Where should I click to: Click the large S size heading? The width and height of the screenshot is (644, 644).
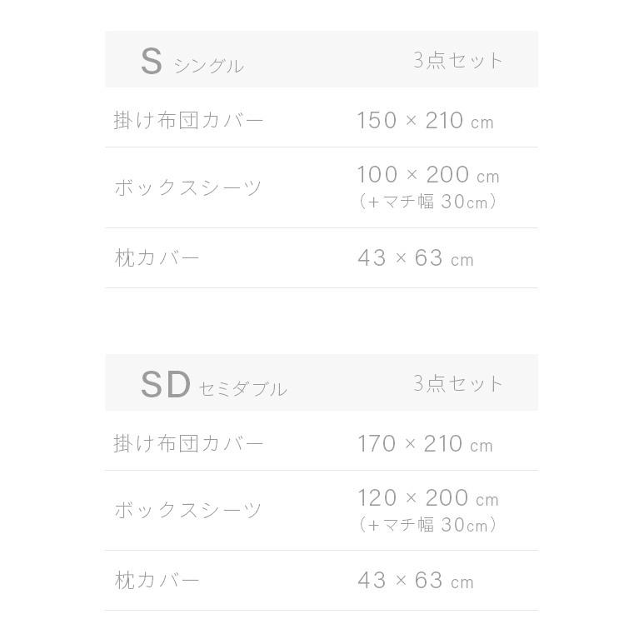click(151, 62)
